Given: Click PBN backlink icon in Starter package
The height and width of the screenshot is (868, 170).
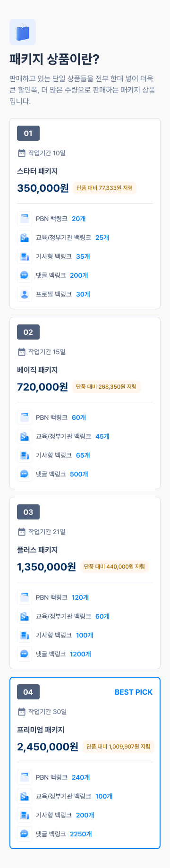Looking at the screenshot, I should (x=25, y=219).
